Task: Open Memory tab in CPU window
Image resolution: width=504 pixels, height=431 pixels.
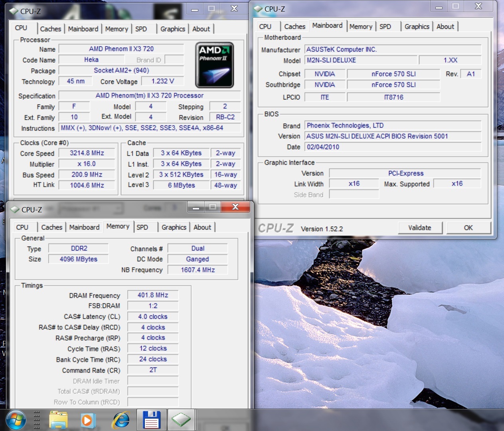Action: tap(117, 29)
